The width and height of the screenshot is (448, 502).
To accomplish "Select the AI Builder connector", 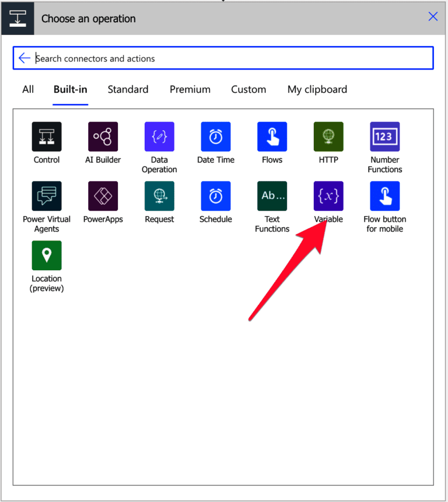I will pyautogui.click(x=103, y=137).
